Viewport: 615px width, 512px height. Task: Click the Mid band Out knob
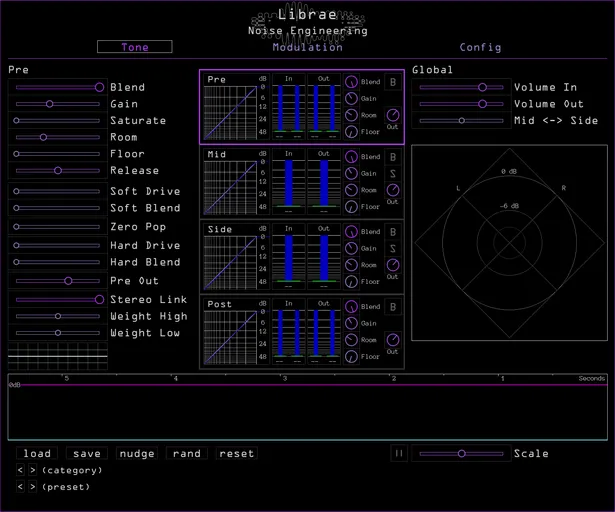click(x=393, y=190)
